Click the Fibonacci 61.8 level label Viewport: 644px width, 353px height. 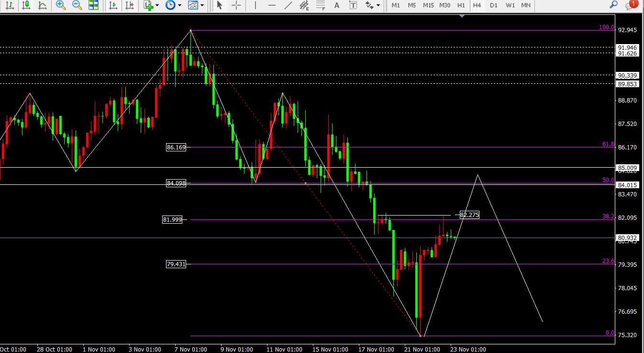tap(609, 144)
